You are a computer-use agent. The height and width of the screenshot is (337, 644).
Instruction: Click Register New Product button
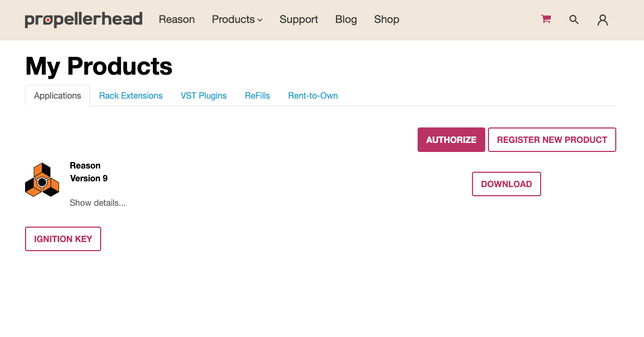click(552, 140)
